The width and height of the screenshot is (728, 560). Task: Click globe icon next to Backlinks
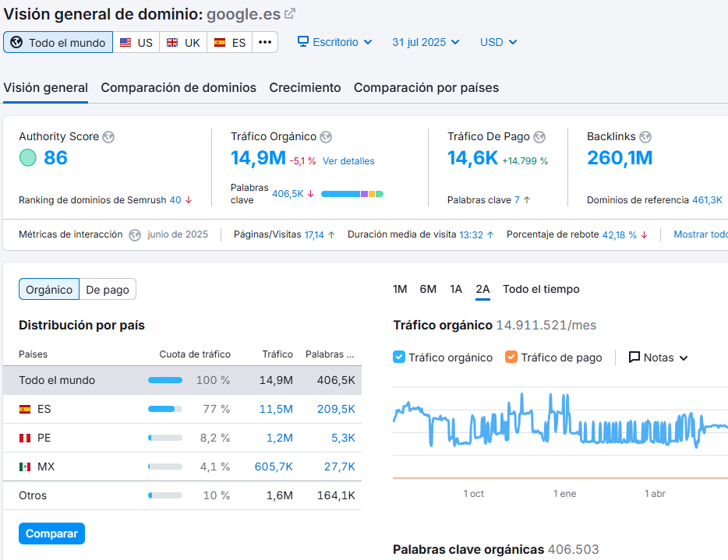[645, 137]
